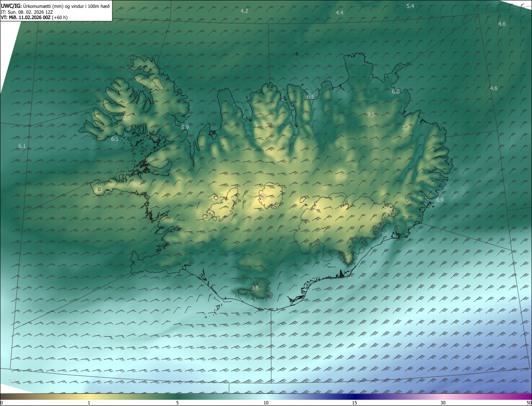
Task: Click the 3.1 value label in the northeast inland
Action: pos(371,114)
